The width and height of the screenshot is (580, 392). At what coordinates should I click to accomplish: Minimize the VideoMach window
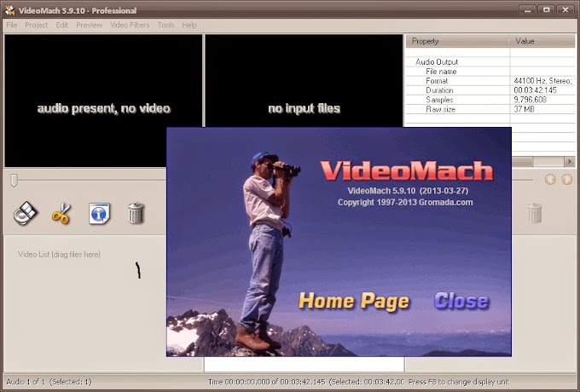(527, 9)
